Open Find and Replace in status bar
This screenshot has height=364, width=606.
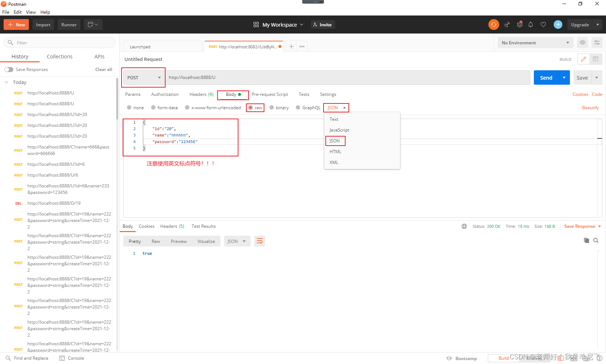tap(27, 358)
